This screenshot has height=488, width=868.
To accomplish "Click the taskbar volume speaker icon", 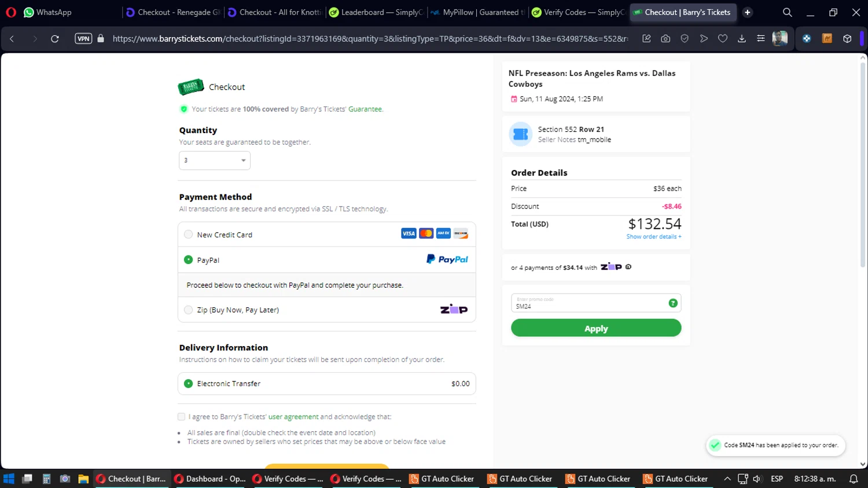I will (x=757, y=479).
